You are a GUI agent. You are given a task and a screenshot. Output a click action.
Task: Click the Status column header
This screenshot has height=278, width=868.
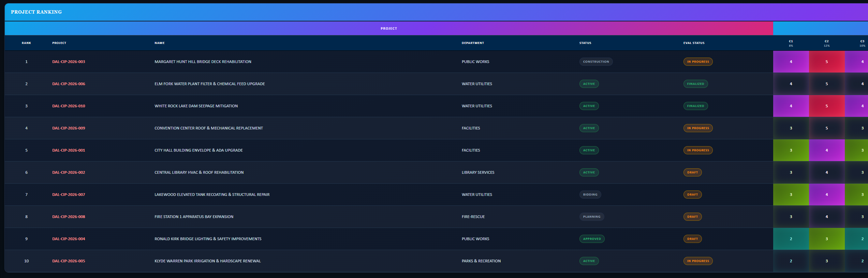(585, 43)
